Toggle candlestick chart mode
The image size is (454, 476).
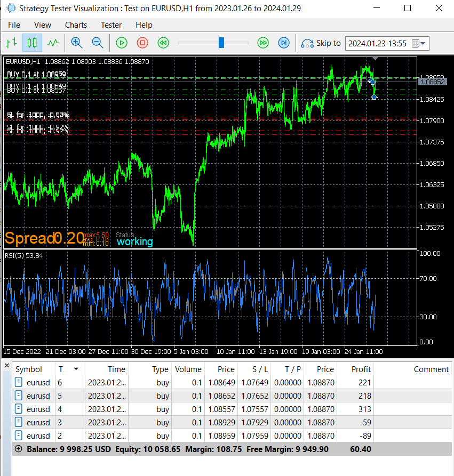tap(32, 43)
